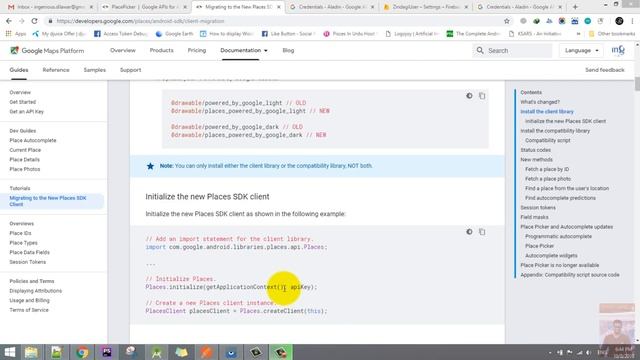The image size is (640, 360).
Task: Open the Apps bookmarks shortcut
Action: [16, 34]
